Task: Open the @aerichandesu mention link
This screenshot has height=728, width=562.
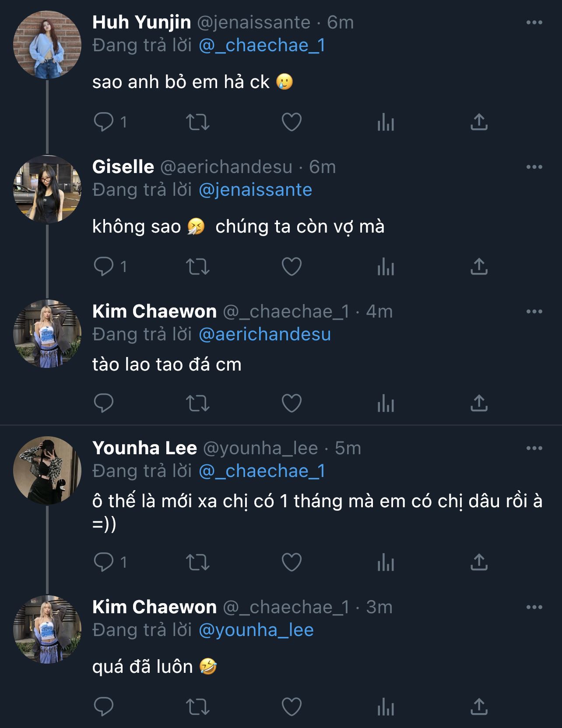Action: tap(264, 335)
